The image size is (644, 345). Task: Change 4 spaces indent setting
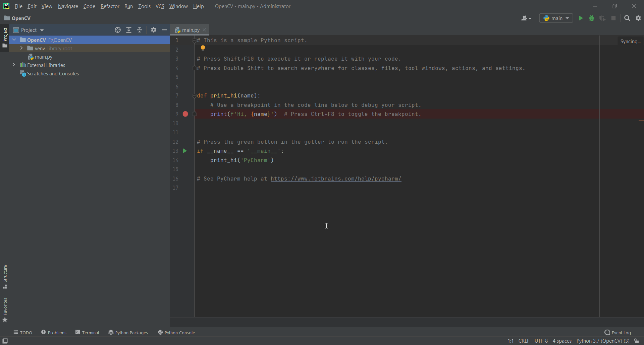[x=562, y=341]
